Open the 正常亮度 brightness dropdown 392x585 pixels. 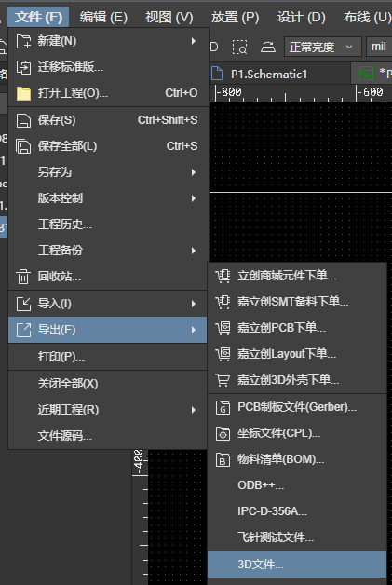click(x=322, y=47)
